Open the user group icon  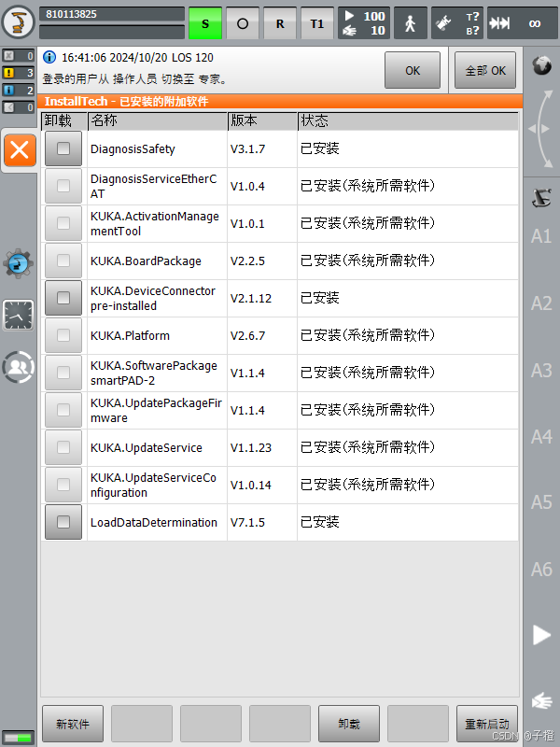pyautogui.click(x=18, y=367)
